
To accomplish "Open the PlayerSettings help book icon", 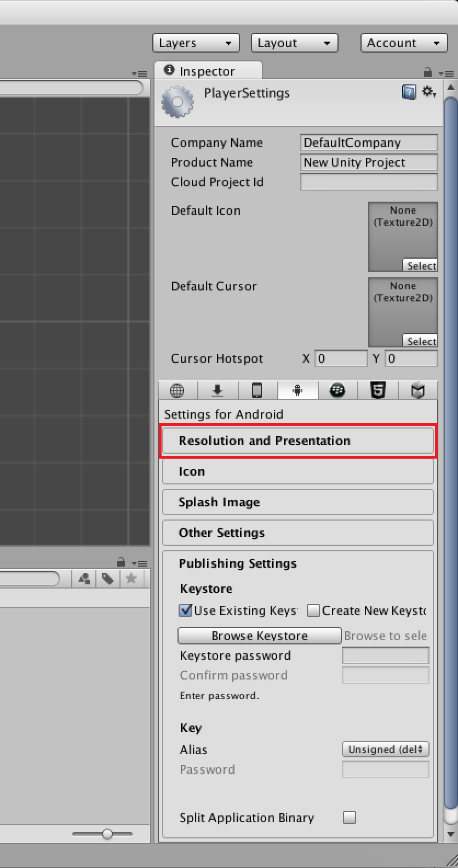I will [x=409, y=92].
